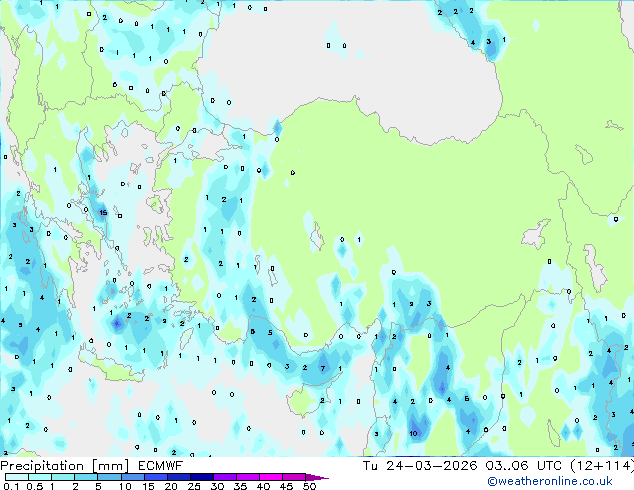Image resolution: width=634 pixels, height=490 pixels.
Task: Click the ECMWF model label
Action: point(161,466)
